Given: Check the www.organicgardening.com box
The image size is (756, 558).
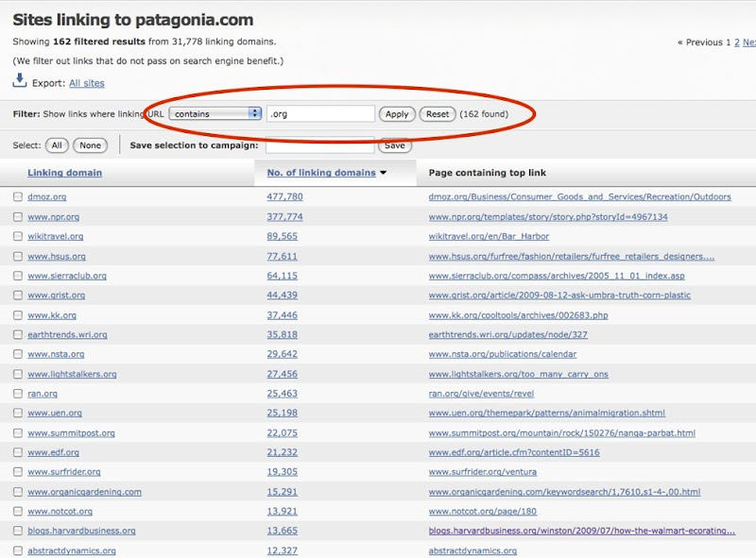Looking at the screenshot, I should (x=18, y=492).
